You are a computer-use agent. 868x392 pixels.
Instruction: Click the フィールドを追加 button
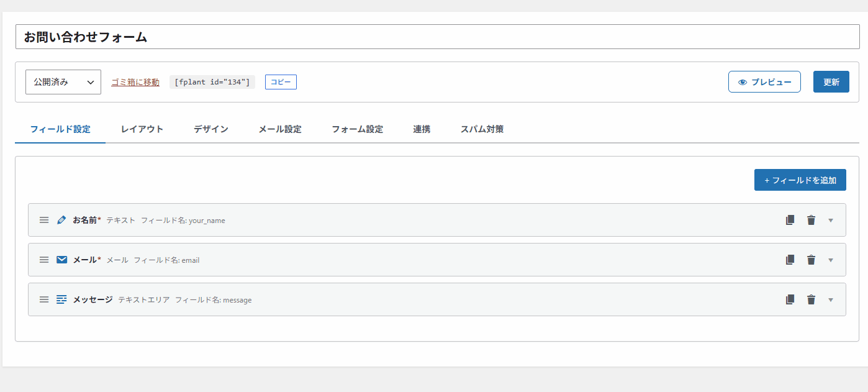point(800,180)
